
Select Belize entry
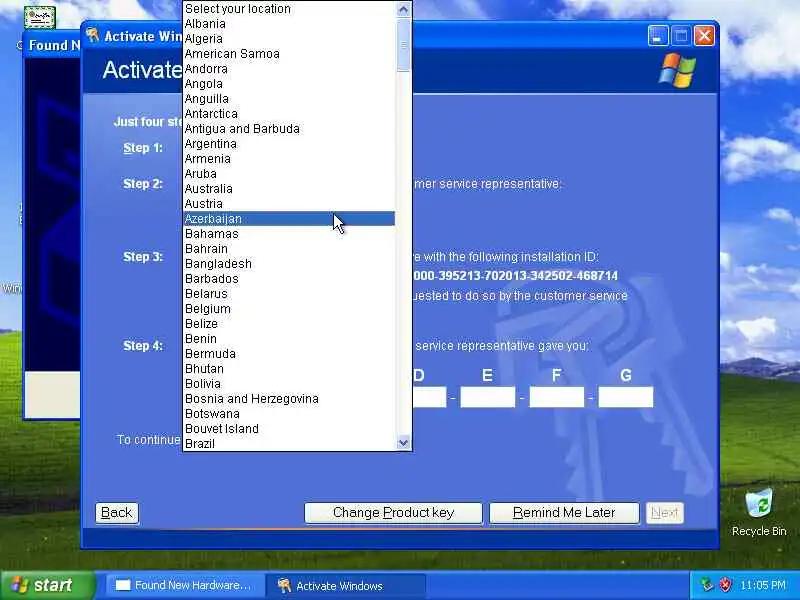289,323
